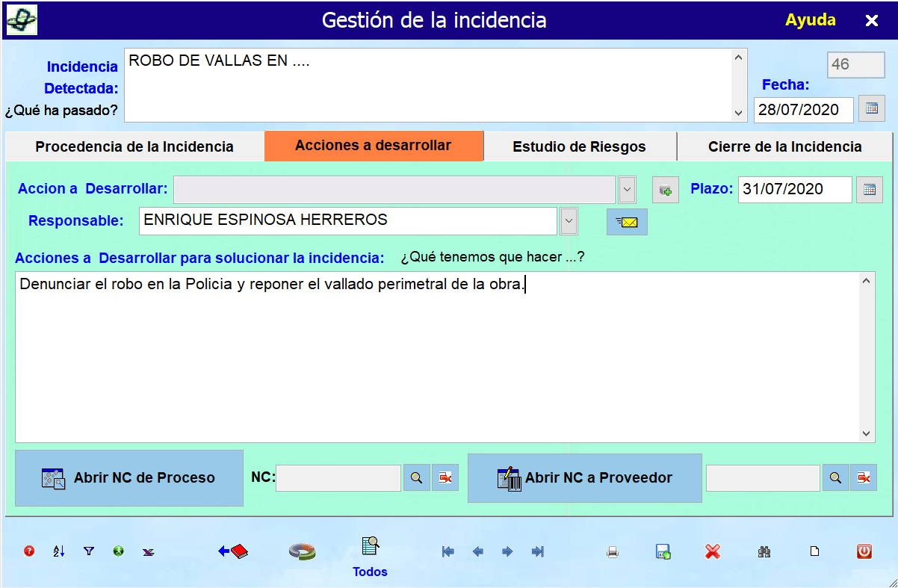Delete the record with red X icon

713,551
